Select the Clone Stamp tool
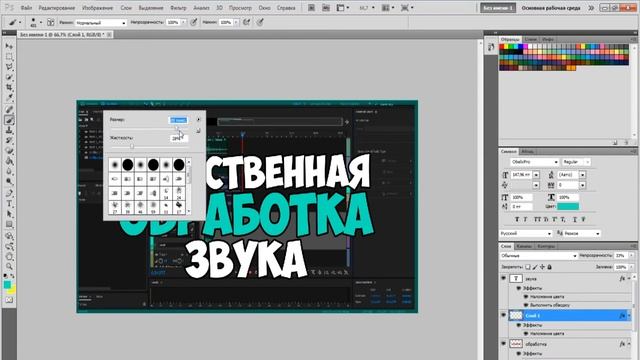The height and width of the screenshot is (360, 640). [x=9, y=130]
